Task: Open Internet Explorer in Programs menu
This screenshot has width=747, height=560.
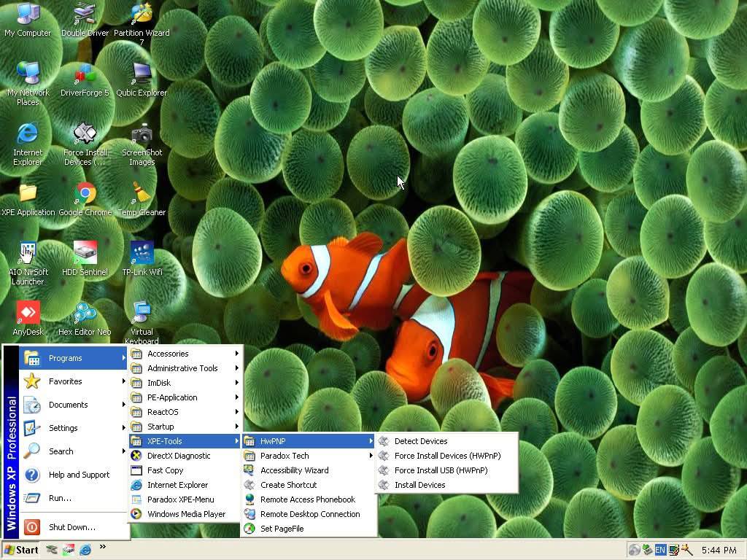Action: pyautogui.click(x=185, y=485)
